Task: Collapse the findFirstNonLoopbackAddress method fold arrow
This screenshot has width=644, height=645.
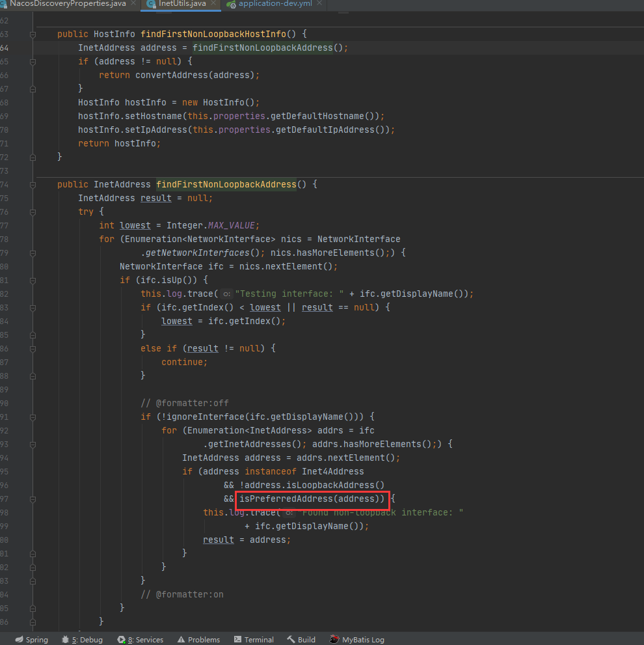Action: (32, 184)
